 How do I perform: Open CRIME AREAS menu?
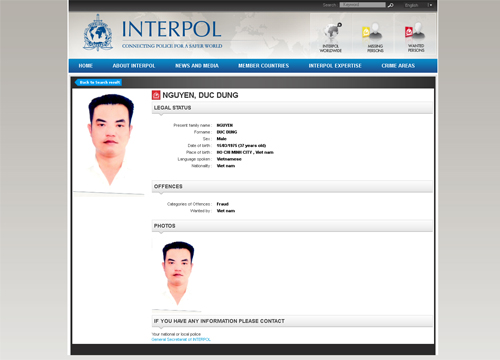(398, 66)
